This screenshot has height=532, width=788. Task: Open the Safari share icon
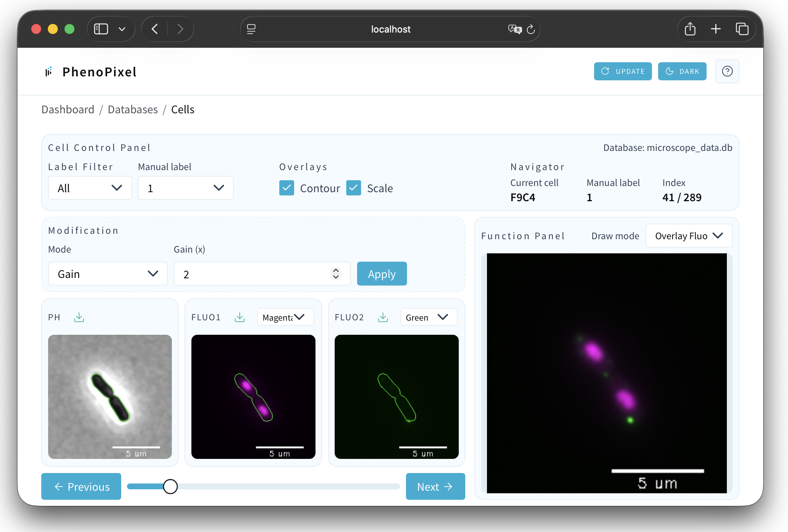(690, 29)
